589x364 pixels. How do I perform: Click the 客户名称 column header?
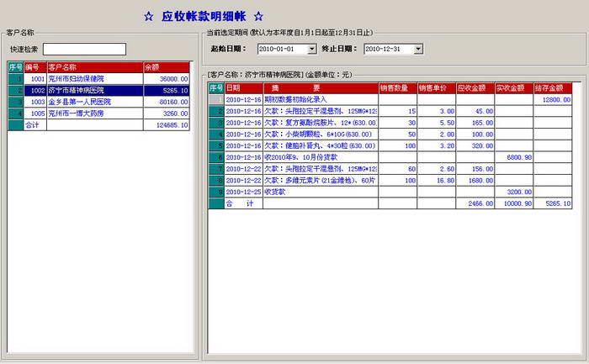95,67
